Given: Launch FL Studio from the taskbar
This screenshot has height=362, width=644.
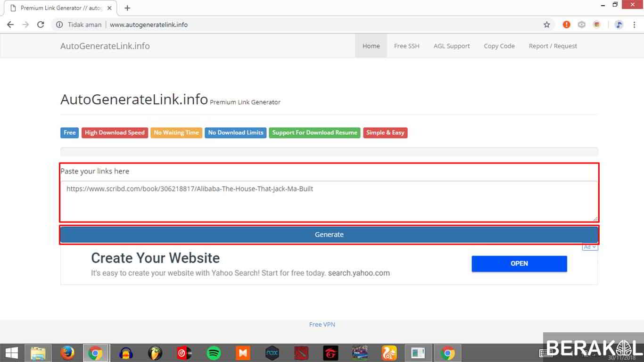Looking at the screenshot, I should click(x=155, y=353).
